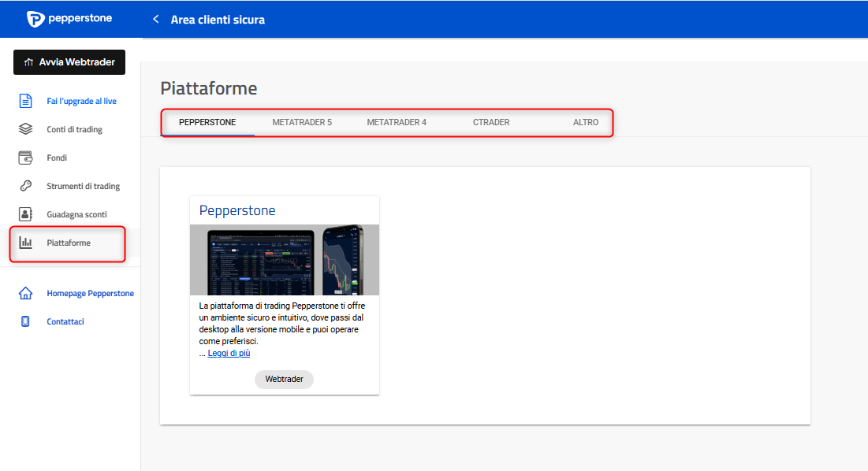Click the Pepperstone logo in header
This screenshot has height=471, width=868.
(x=69, y=19)
